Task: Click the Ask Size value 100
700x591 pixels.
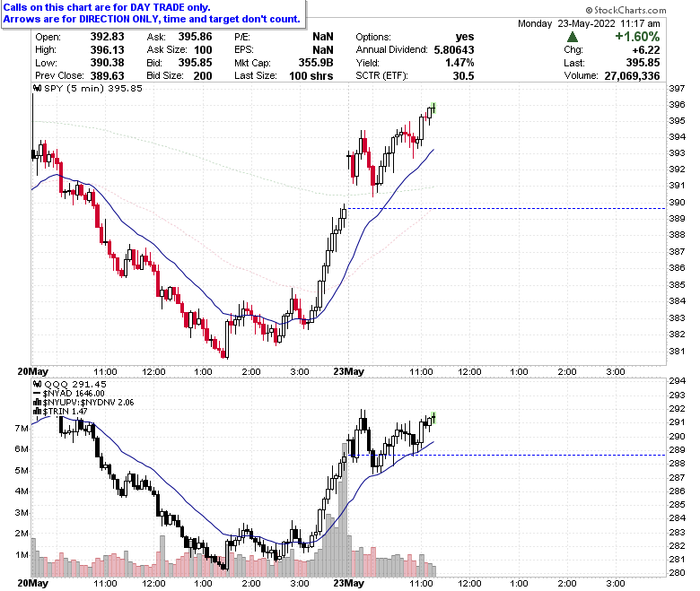Action: point(203,50)
